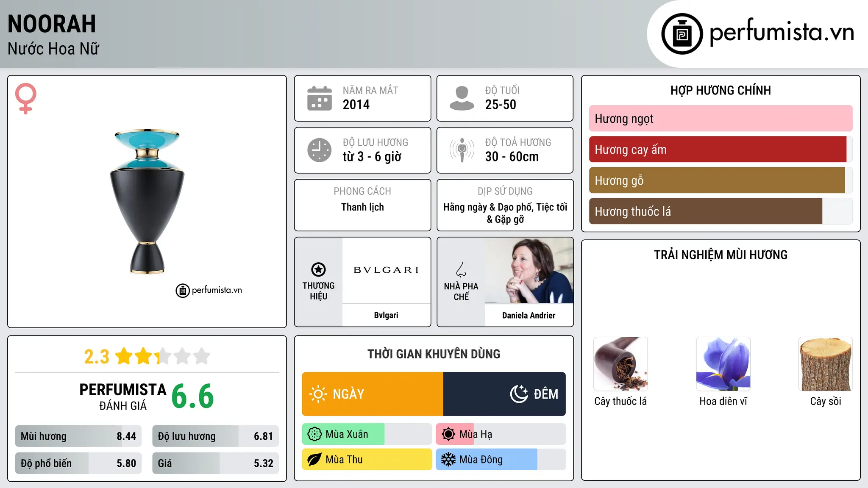This screenshot has width=868, height=488.
Task: Click the star rating row
Action: tap(163, 356)
